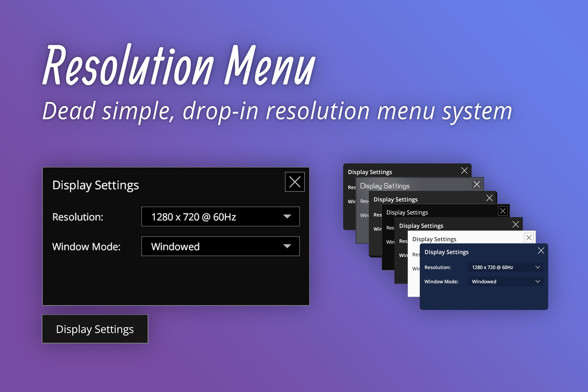Close the fifth dark Display Settings variant
Screen dimensions: 588x392
click(x=516, y=224)
